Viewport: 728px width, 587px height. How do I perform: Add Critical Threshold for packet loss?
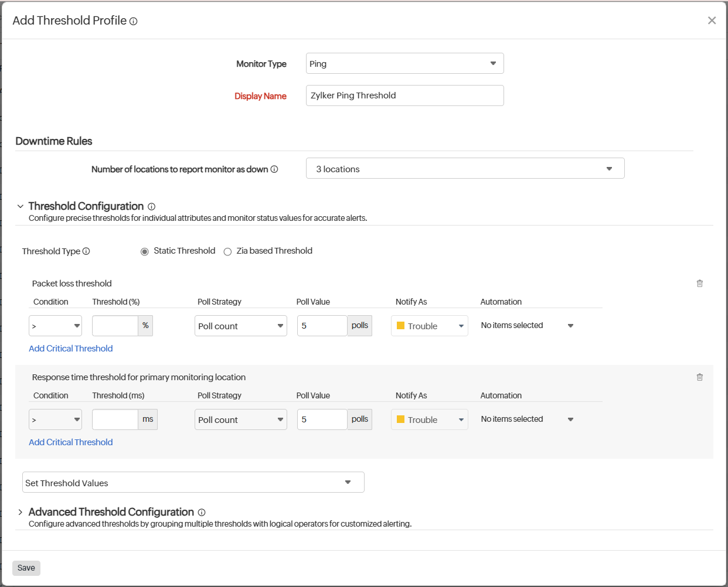(70, 348)
